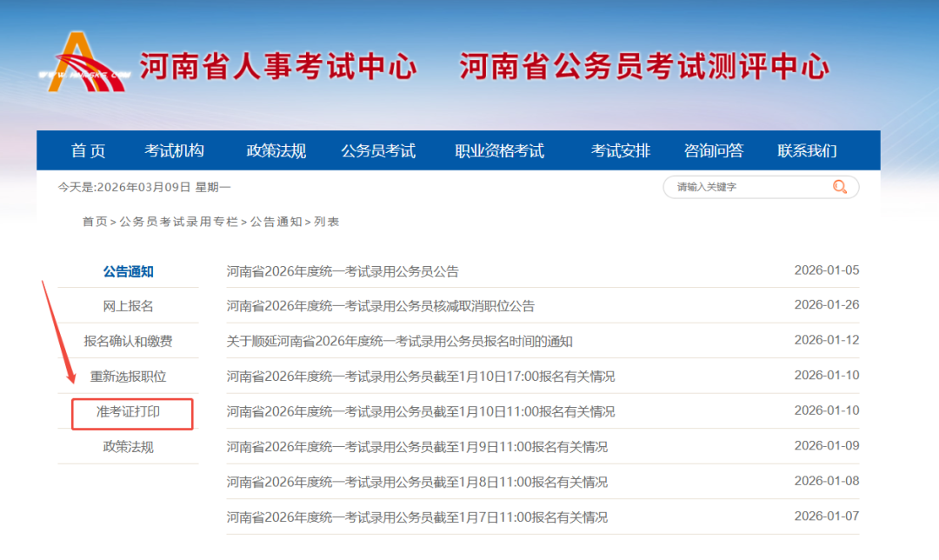
Task: Open 职业资格考试 navigation item
Action: point(499,151)
